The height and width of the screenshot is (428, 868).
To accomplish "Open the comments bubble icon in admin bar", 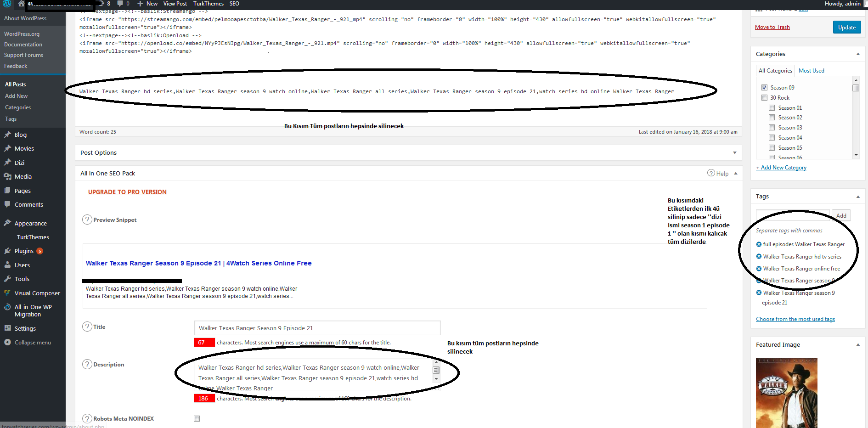I will point(120,3).
